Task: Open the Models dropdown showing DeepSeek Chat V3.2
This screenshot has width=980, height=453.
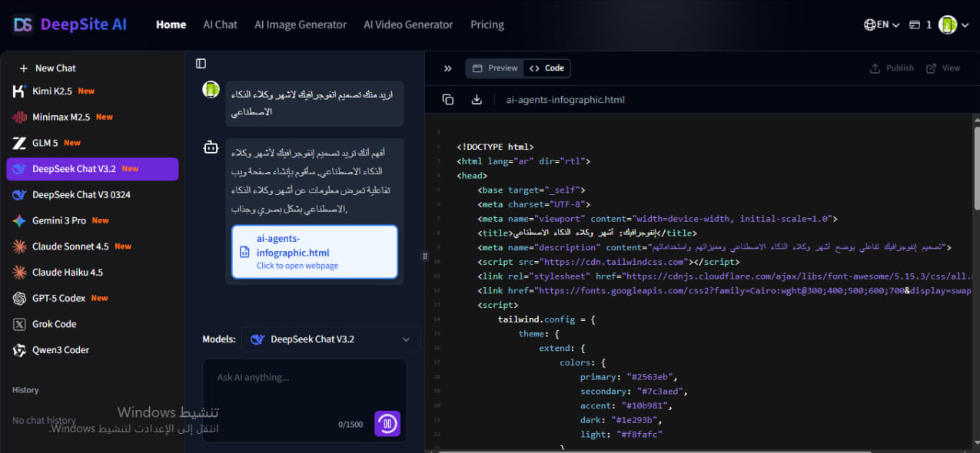Action: pos(331,339)
